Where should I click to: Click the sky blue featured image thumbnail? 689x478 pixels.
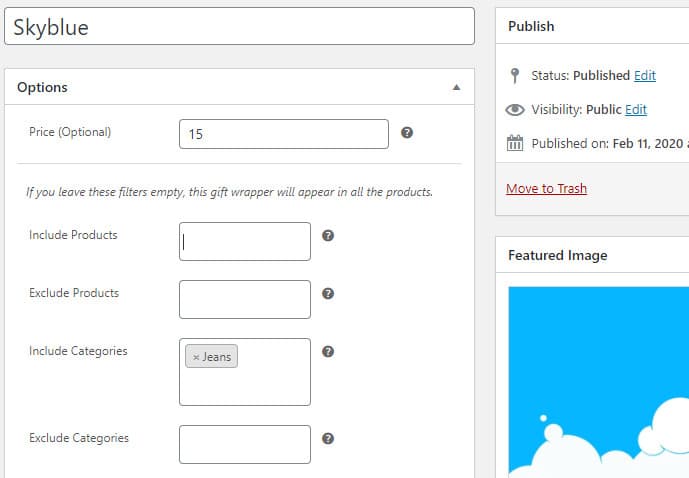click(598, 382)
